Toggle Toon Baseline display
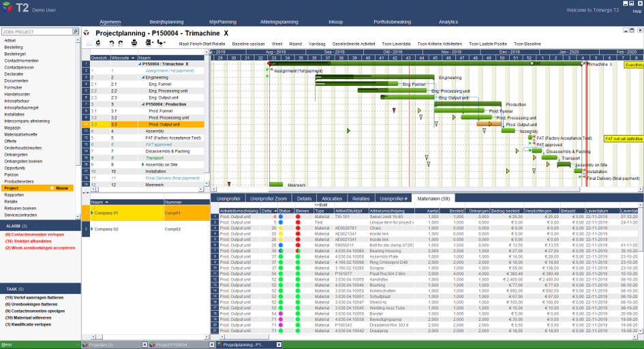 tap(527, 44)
